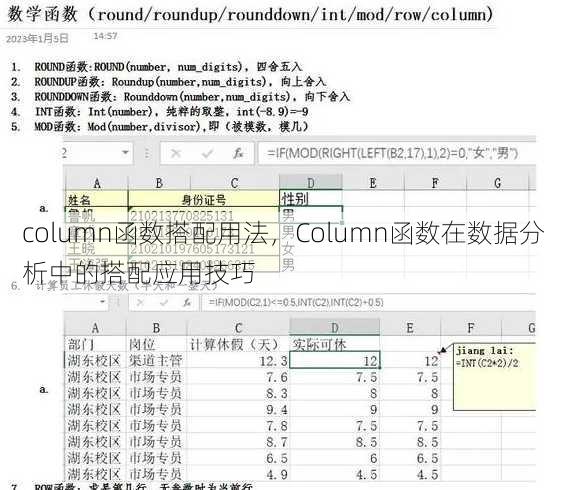
Task: Click the note time 14:57
Action: 105,36
